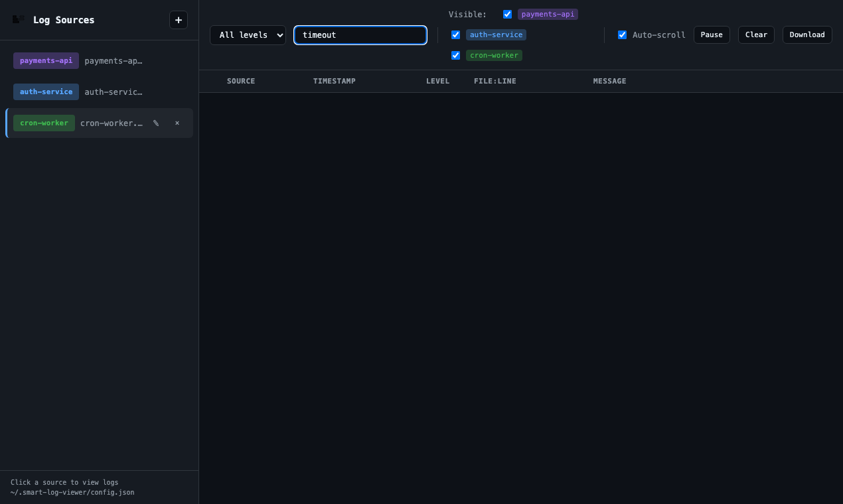Click the cron-worker badge in the visible filters
843x504 pixels.
pyautogui.click(x=494, y=55)
